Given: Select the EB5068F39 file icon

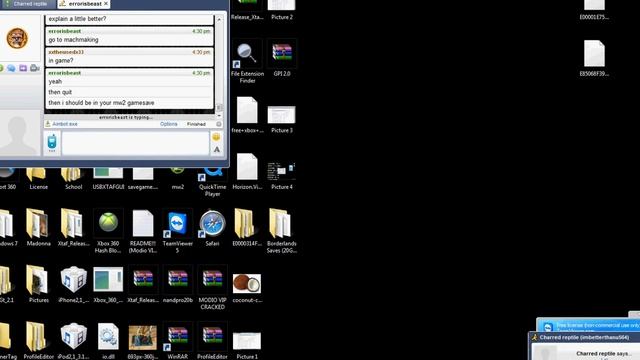Looking at the screenshot, I should click(594, 58).
